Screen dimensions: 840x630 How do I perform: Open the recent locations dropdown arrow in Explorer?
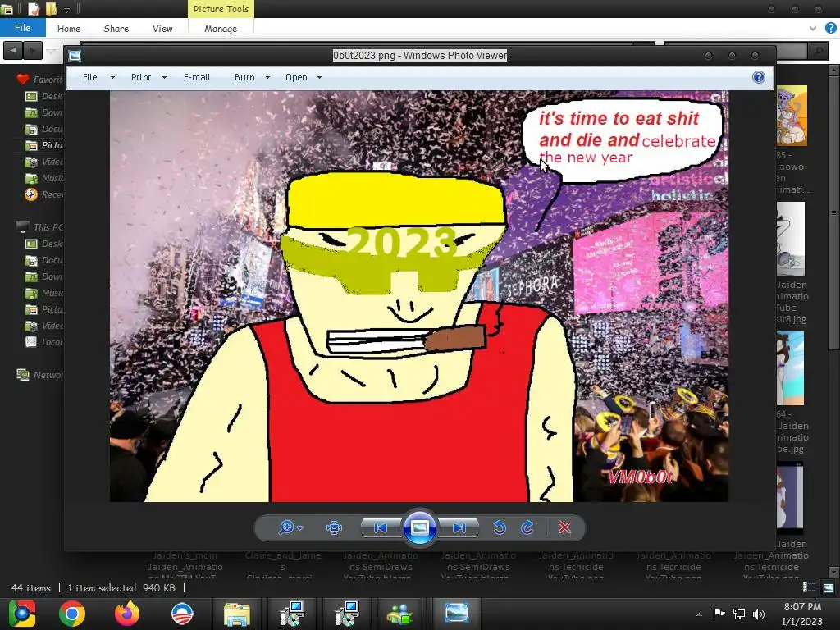pyautogui.click(x=51, y=51)
